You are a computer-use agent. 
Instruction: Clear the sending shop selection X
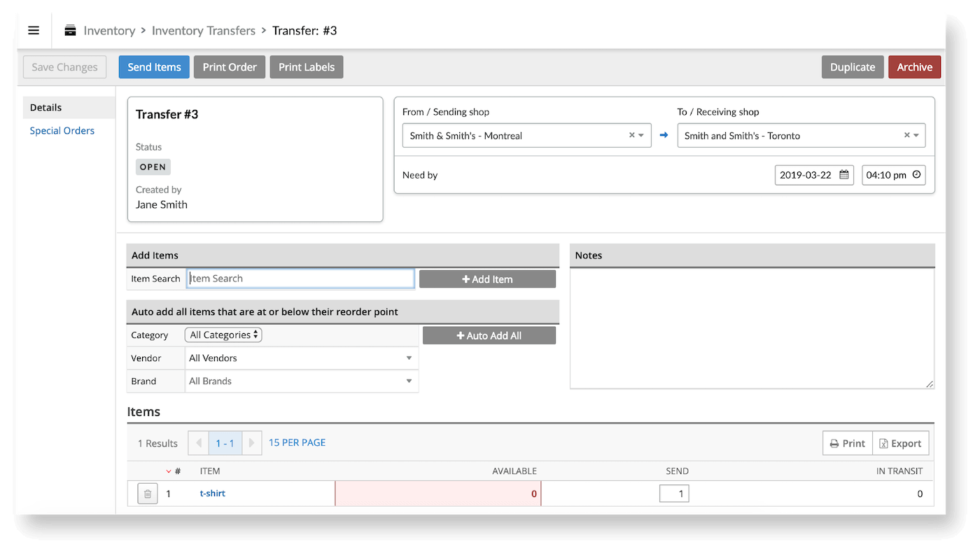(631, 136)
